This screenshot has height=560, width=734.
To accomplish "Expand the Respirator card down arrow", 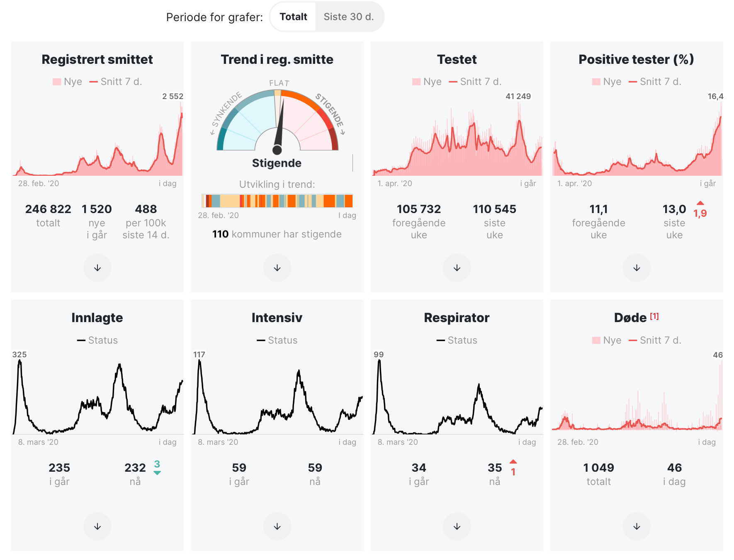I will pos(457,526).
